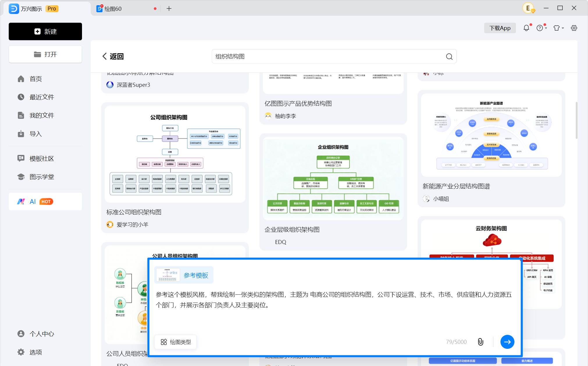Click the 参考模板 reference chip
The width and height of the screenshot is (588, 366).
click(184, 275)
